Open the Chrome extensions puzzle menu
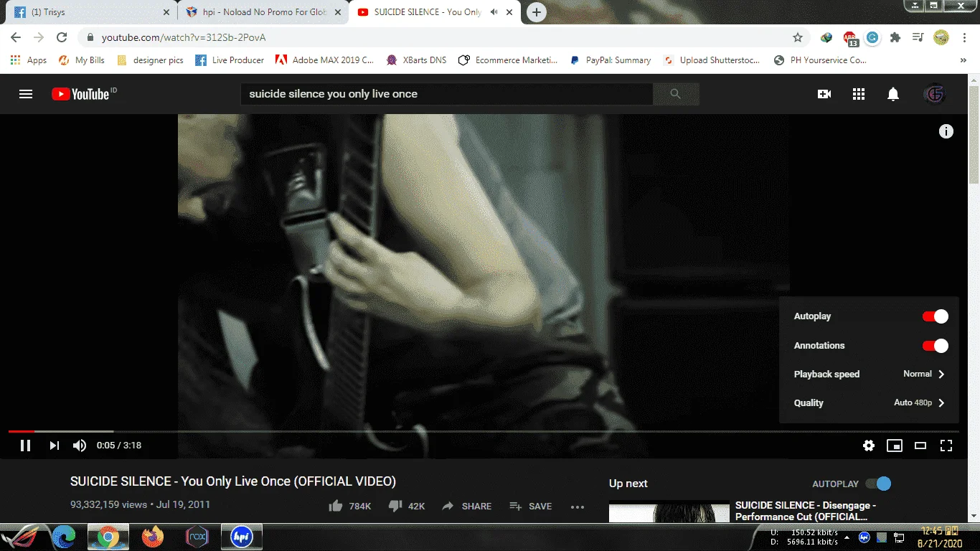This screenshot has width=980, height=551. (895, 37)
